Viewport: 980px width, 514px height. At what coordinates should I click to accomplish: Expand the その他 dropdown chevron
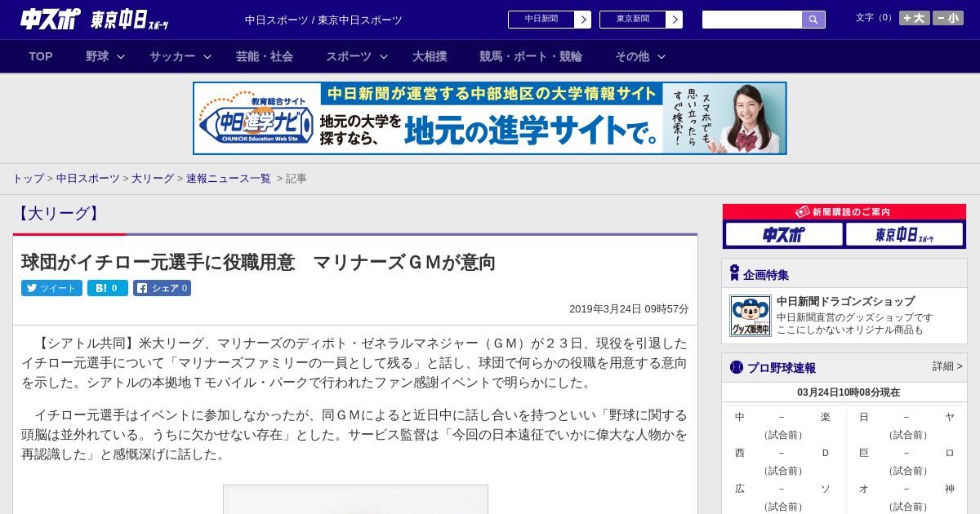point(661,56)
